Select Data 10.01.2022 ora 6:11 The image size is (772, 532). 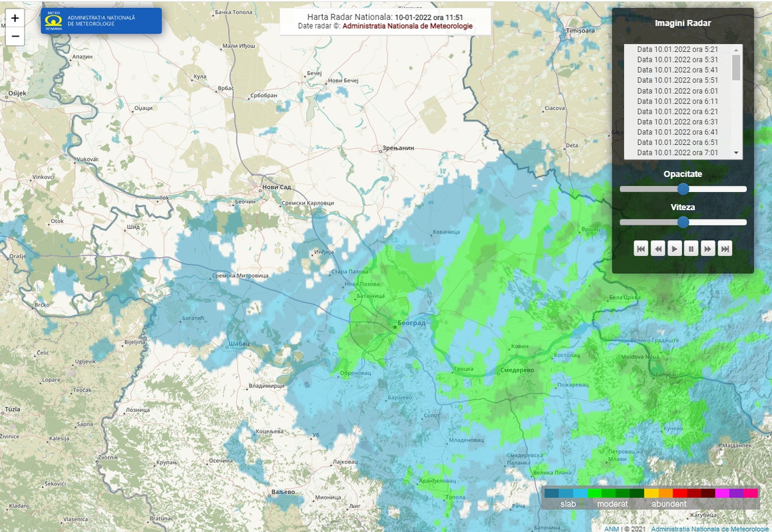coord(677,101)
